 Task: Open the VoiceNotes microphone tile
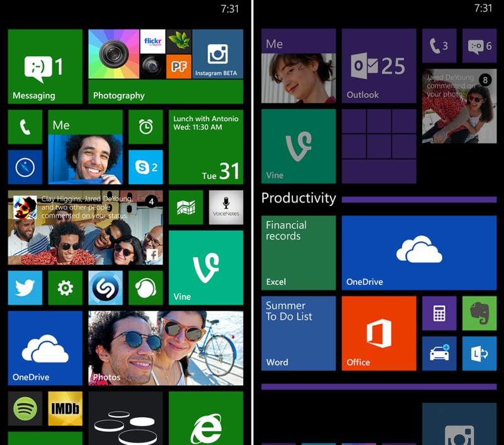click(226, 207)
